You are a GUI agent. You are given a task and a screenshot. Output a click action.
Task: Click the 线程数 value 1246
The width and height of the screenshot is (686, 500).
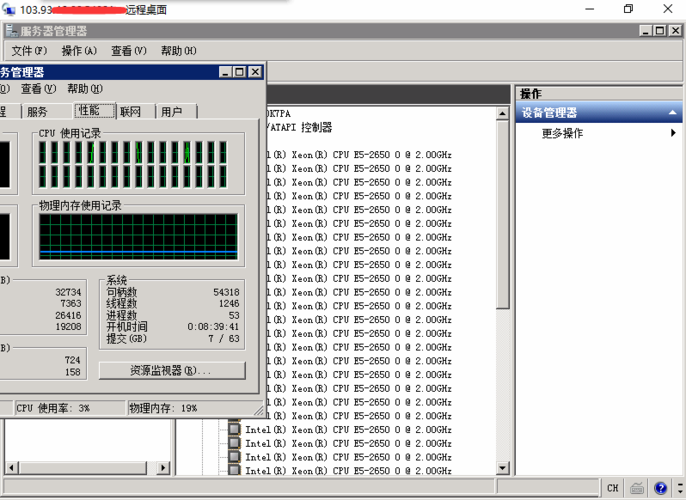click(229, 304)
